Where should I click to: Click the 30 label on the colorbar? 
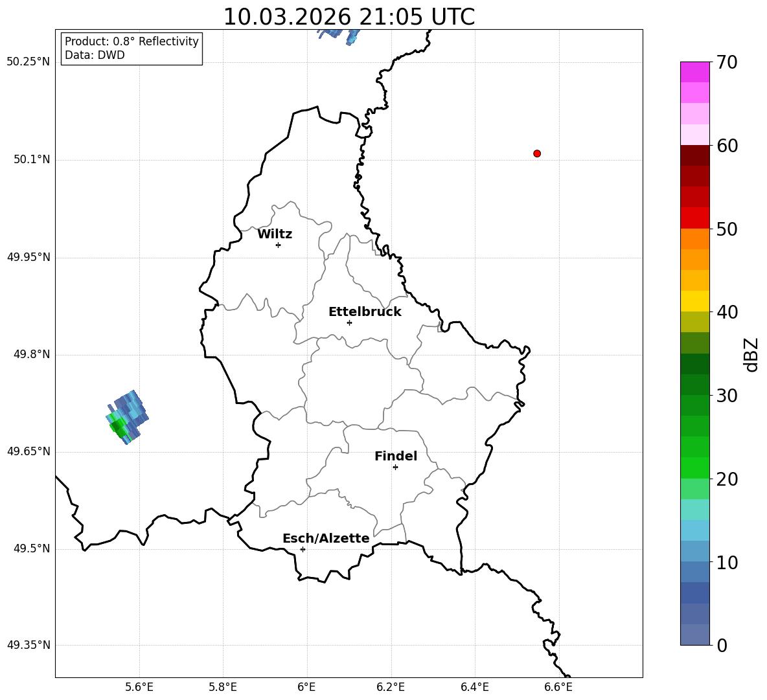(x=727, y=396)
